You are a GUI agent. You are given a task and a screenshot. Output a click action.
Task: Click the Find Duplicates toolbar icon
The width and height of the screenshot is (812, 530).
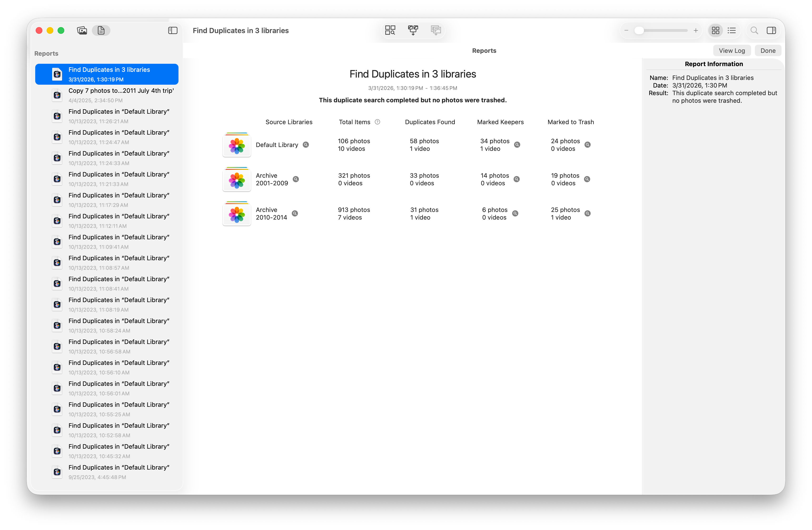click(390, 30)
